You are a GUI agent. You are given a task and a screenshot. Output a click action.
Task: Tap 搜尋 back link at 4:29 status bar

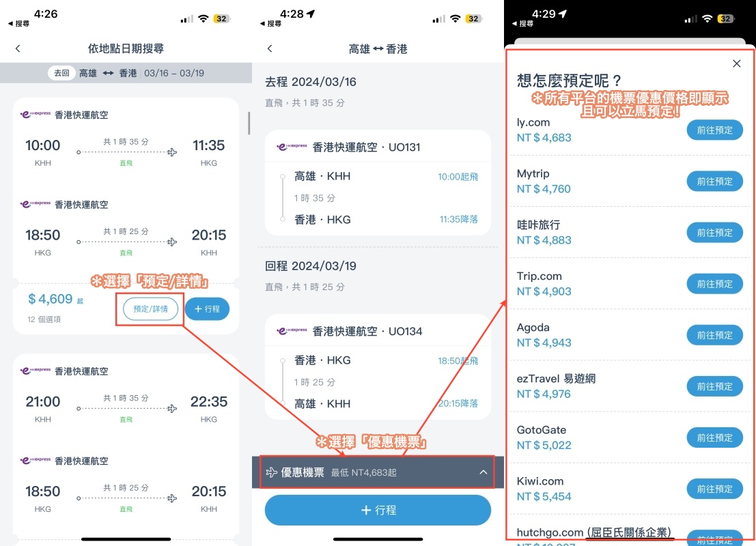[522, 24]
